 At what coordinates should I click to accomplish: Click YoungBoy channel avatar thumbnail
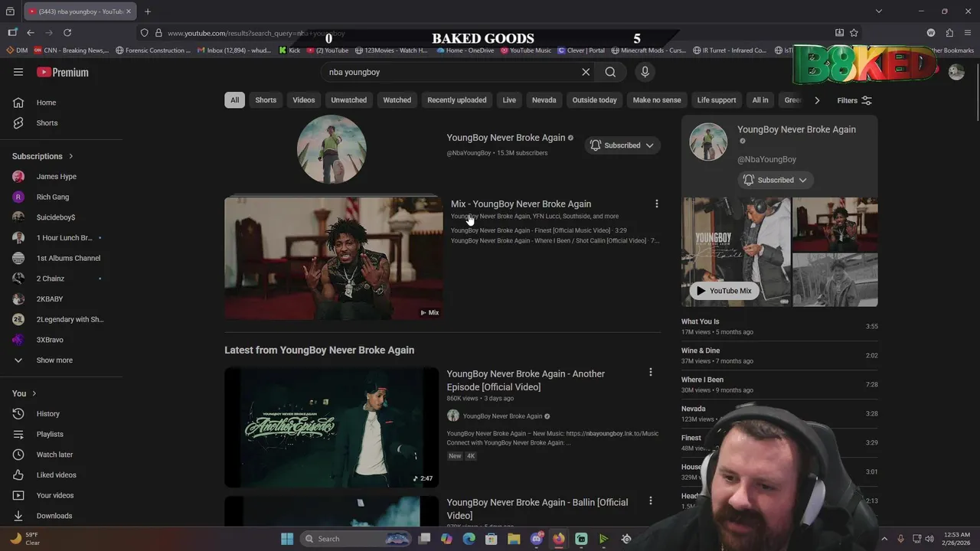coord(332,149)
